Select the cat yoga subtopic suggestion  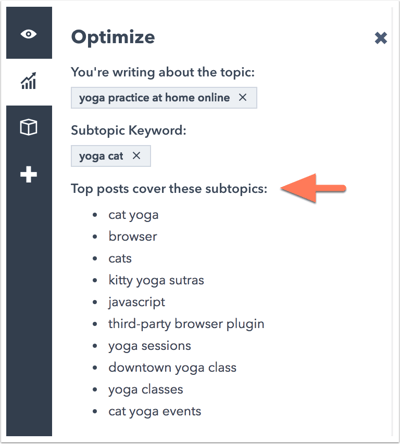tap(133, 215)
